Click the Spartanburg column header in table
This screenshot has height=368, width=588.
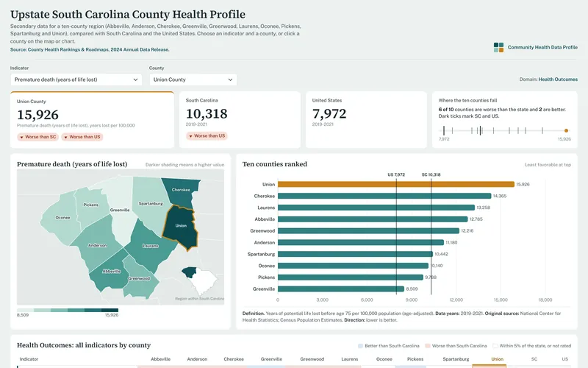coord(456,359)
